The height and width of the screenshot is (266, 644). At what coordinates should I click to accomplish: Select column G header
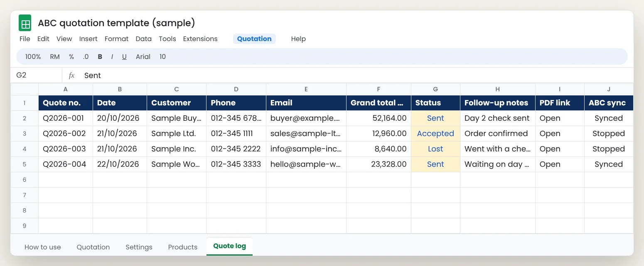pos(435,89)
